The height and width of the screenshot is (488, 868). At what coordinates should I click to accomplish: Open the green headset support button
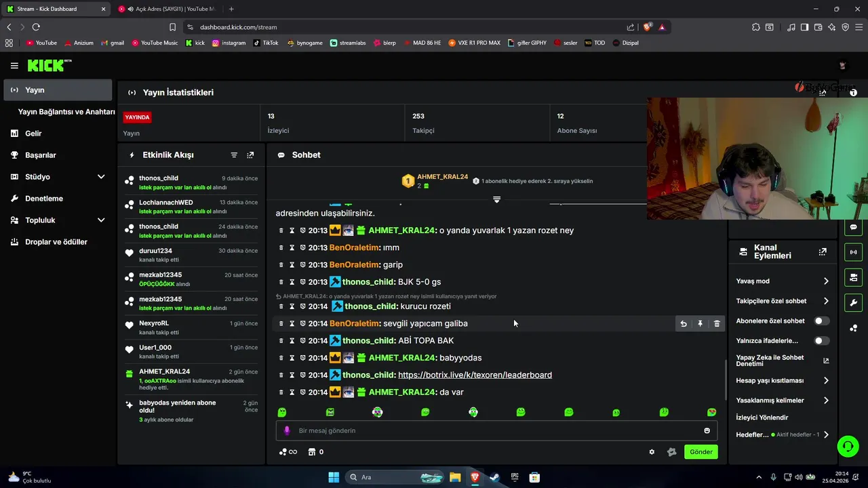point(848,446)
